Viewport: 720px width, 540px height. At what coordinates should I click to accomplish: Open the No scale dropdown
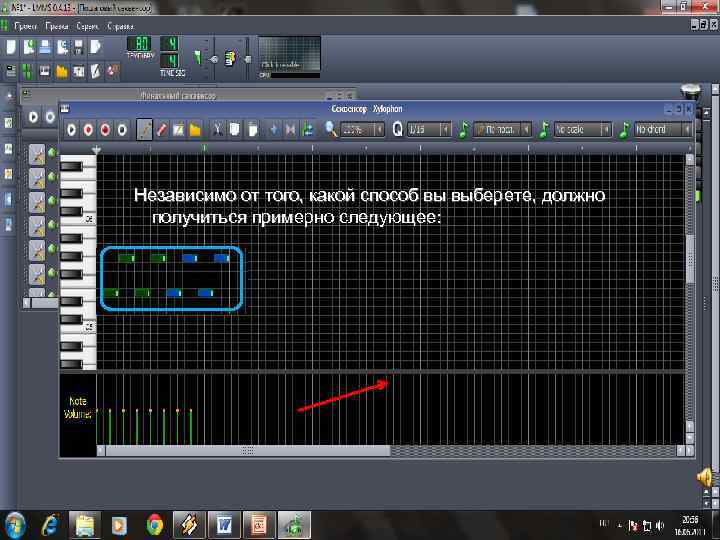pos(583,130)
